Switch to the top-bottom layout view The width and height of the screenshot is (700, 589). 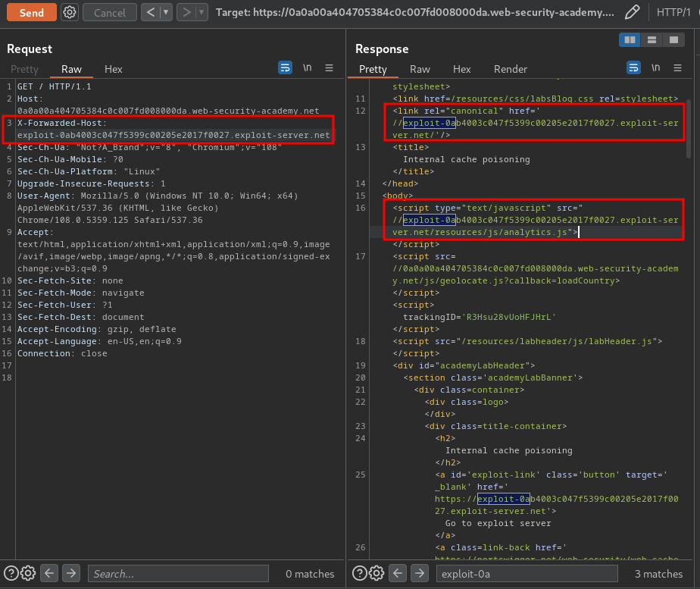point(652,40)
